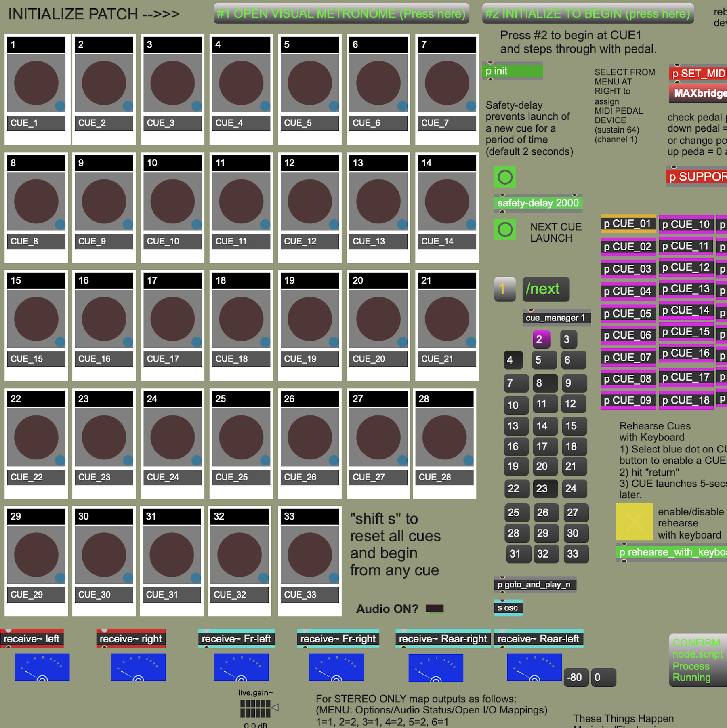
Task: Click the blue rehearse dot on CUE_5
Action: 334,106
